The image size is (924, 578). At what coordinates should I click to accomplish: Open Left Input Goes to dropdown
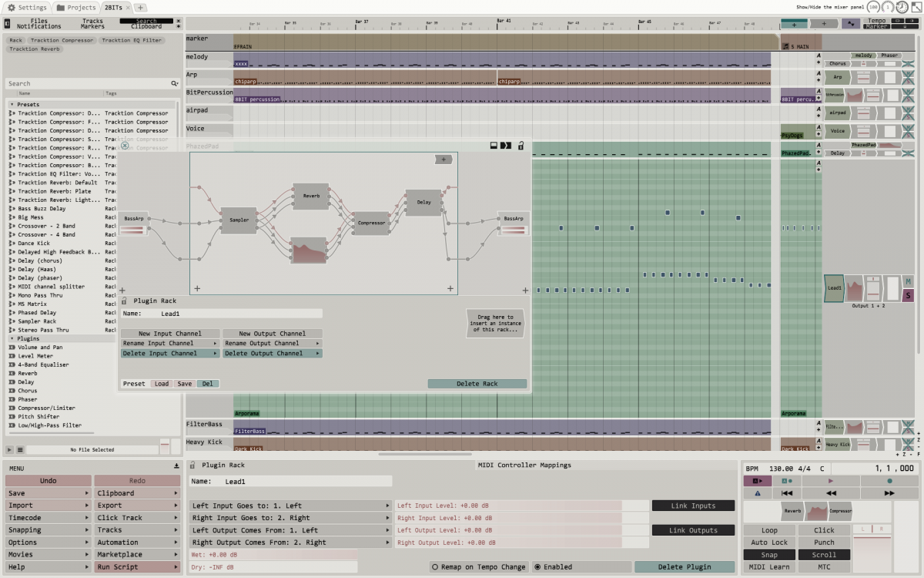click(x=290, y=506)
